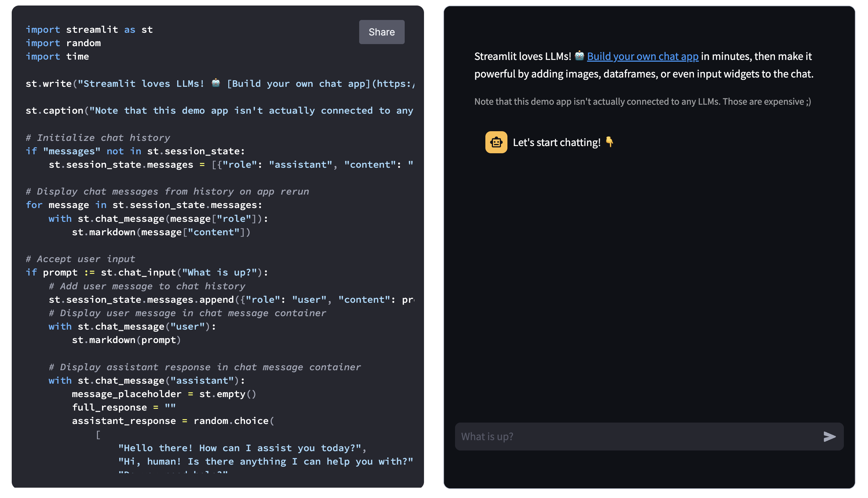This screenshot has width=868, height=498.
Task: Click the line 'with st.chat_message(message["role"]):'
Action: 159,219
